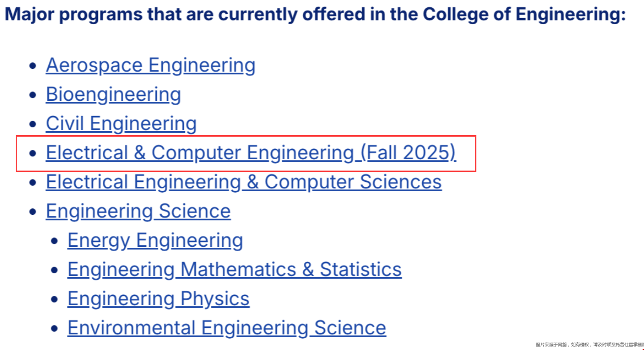Click the "Major programs" heading text
644x350 pixels.
[x=315, y=14]
